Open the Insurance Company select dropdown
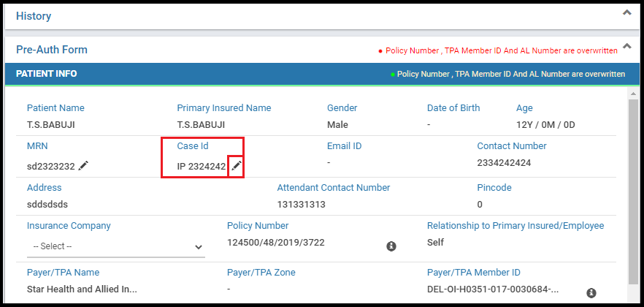The image size is (644, 307). click(x=116, y=246)
